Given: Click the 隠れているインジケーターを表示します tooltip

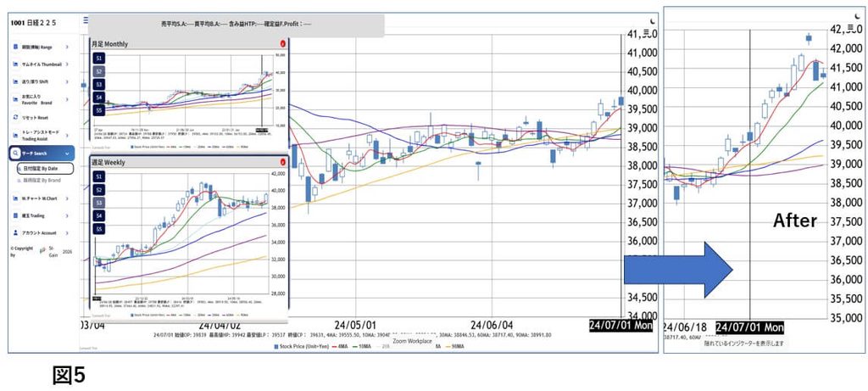Looking at the screenshot, I should pyautogui.click(x=743, y=344).
